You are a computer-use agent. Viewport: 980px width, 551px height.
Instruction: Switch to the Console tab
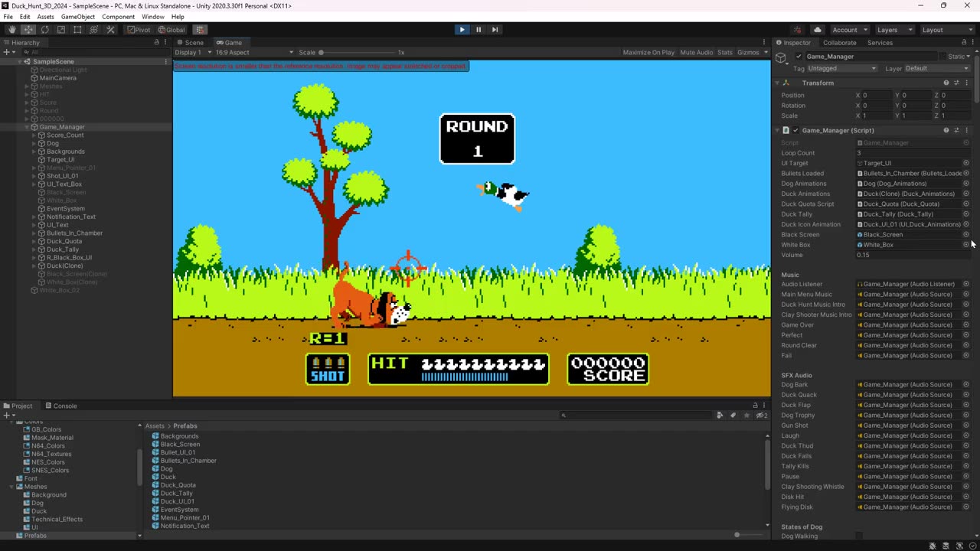pyautogui.click(x=60, y=406)
